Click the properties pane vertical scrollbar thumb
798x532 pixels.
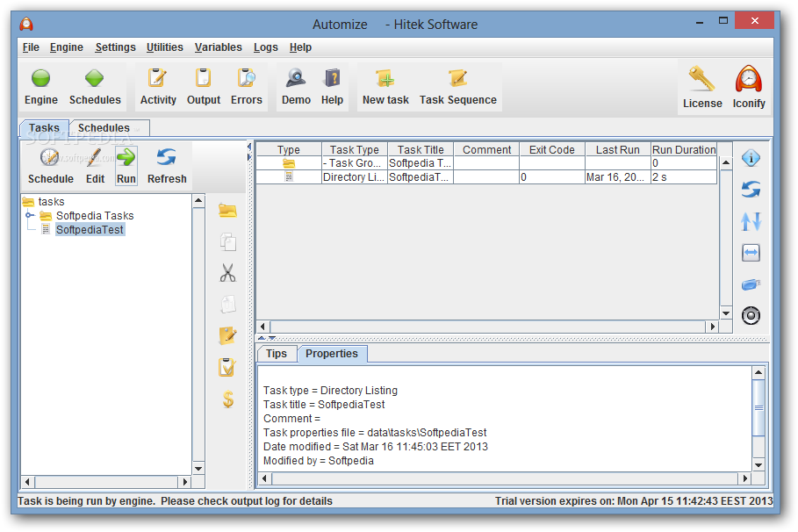pyautogui.click(x=758, y=408)
